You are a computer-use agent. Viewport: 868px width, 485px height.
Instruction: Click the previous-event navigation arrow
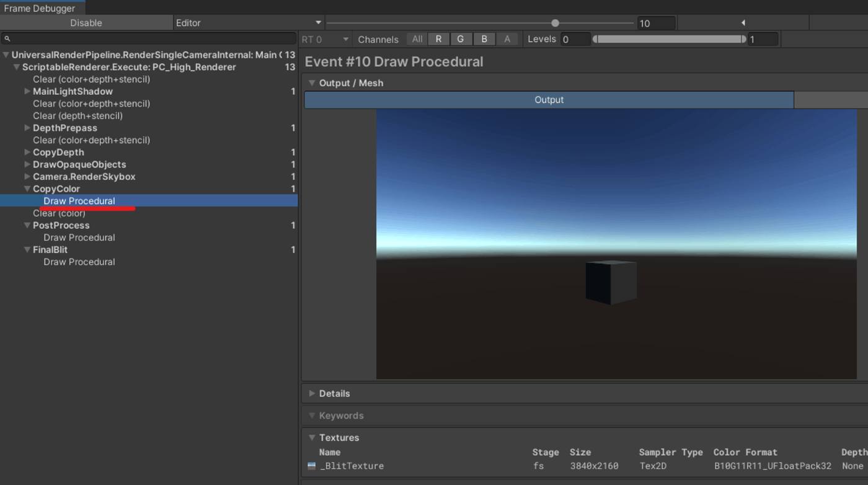click(x=743, y=22)
